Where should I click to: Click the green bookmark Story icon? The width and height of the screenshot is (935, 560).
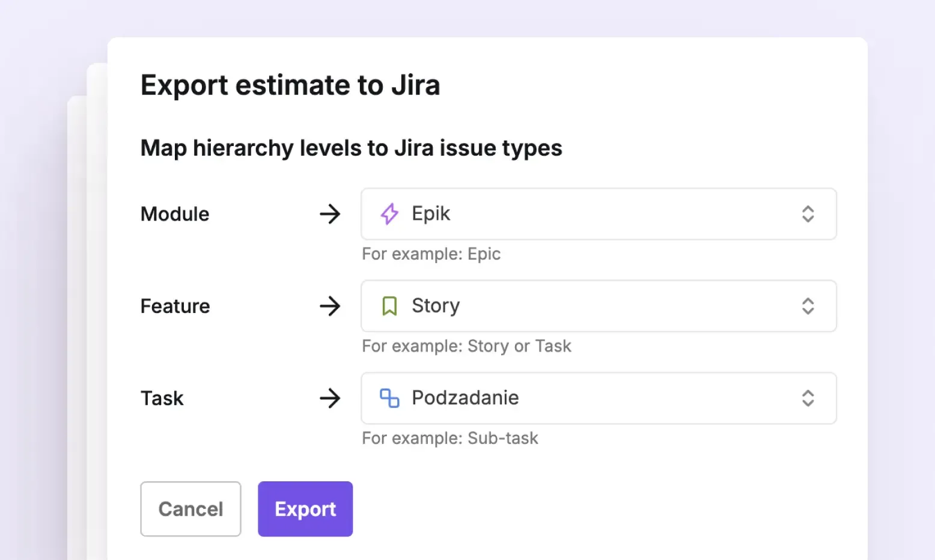click(x=389, y=306)
